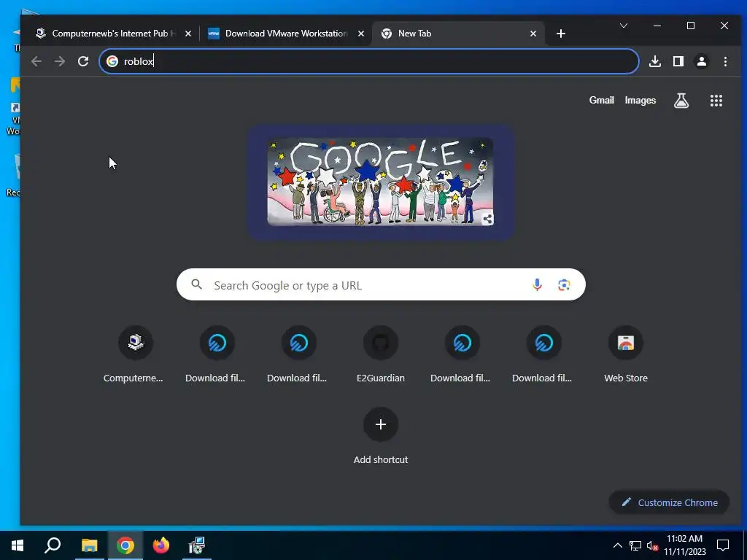Click the network tray icon
Image resolution: width=747 pixels, height=560 pixels.
click(635, 545)
